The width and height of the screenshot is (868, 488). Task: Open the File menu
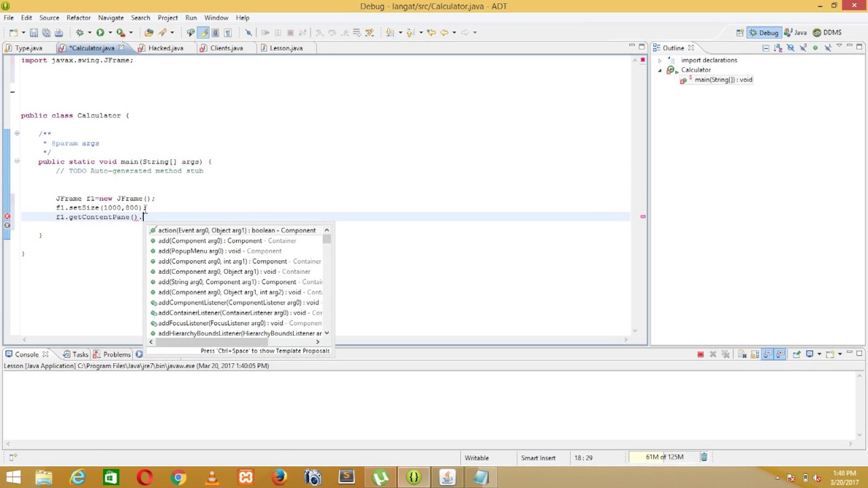(x=9, y=18)
